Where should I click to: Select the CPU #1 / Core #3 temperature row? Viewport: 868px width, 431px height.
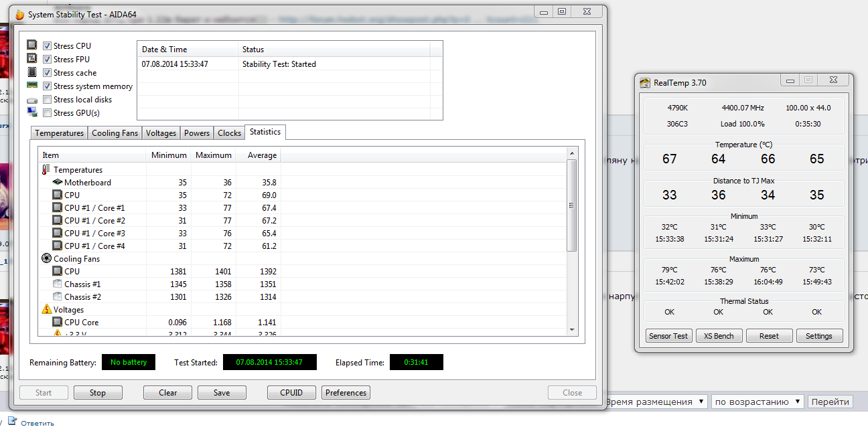click(x=303, y=234)
